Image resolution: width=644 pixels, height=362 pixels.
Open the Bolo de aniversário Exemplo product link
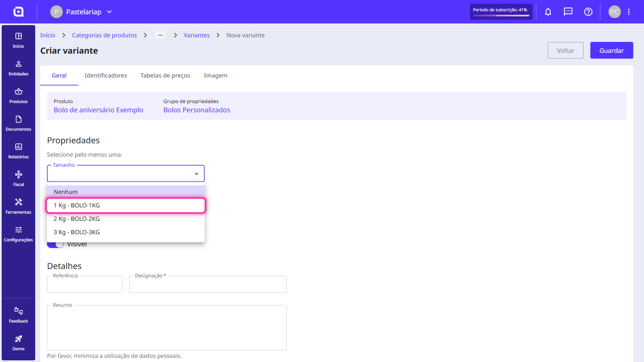pyautogui.click(x=99, y=110)
